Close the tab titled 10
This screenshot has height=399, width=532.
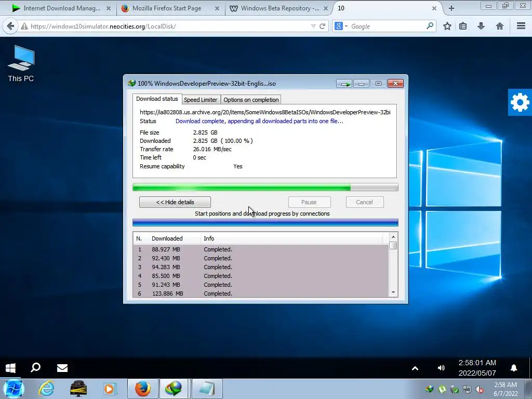coord(434,8)
